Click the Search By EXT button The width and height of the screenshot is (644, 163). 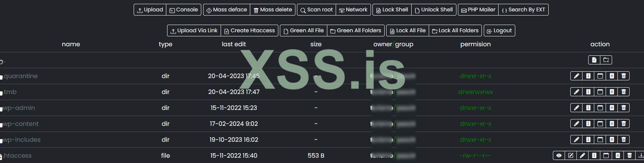(523, 10)
